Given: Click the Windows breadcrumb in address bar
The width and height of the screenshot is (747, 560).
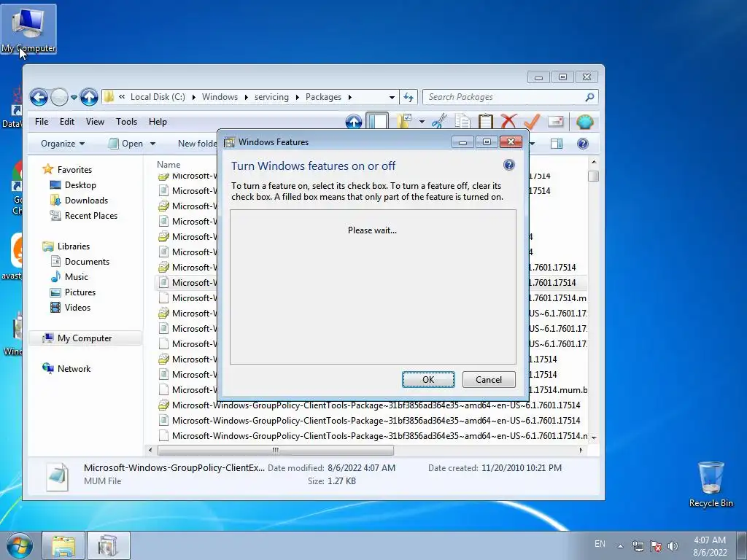Looking at the screenshot, I should (x=220, y=97).
